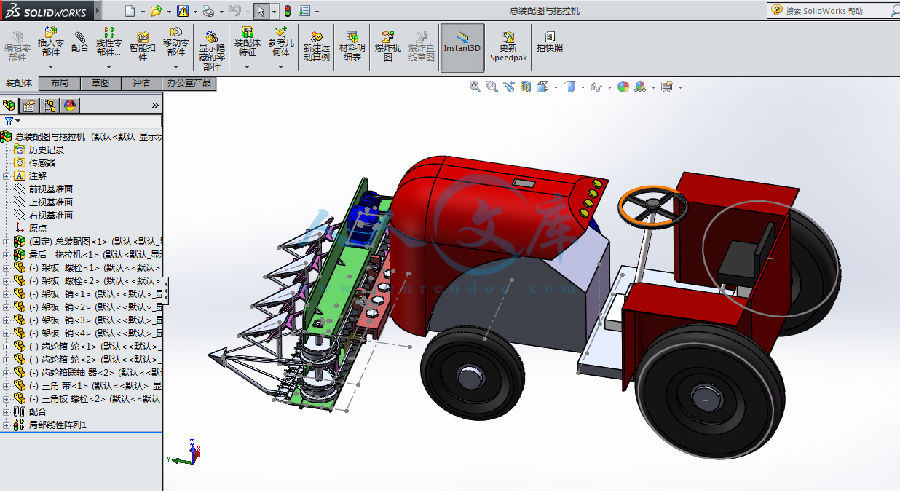Screen dimensions: 900x491
Task: Switch to the 装配体 assembly ribbon tab
Action: [19, 83]
